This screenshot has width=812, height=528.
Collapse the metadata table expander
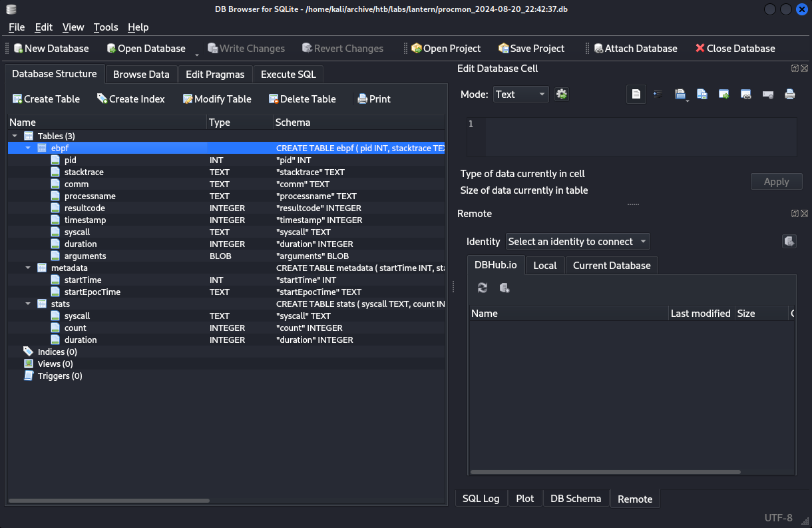[28, 268]
